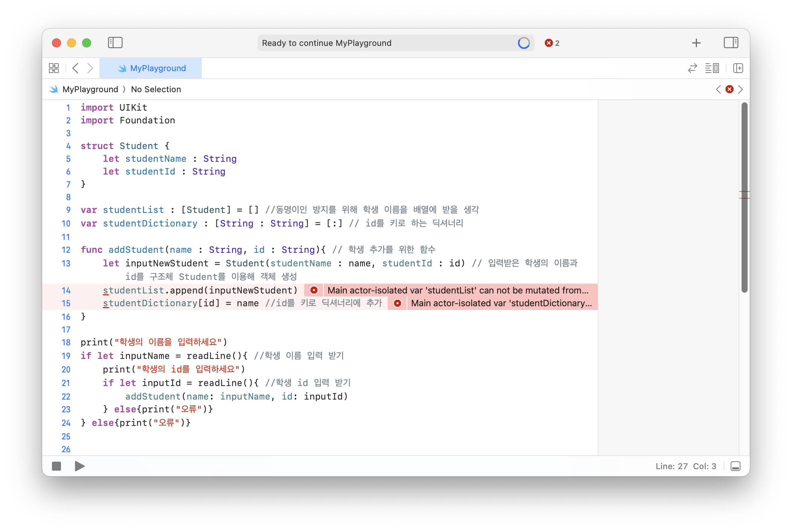
Task: Click 'Line: 27 Col: 3' status text
Action: point(685,466)
